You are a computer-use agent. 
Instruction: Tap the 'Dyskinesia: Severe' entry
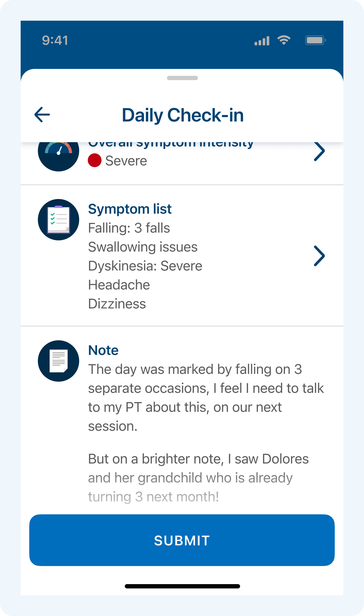[145, 266]
